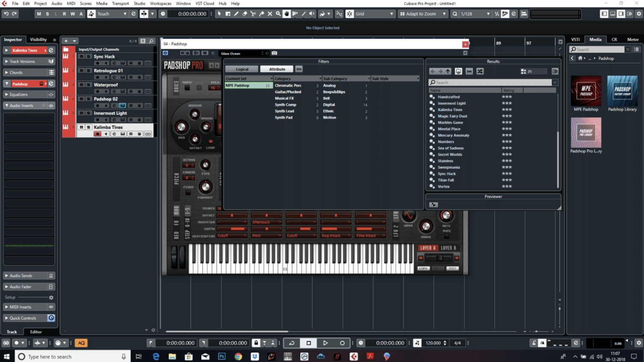Click the Metronome click icon in transport
Screen dimensions: 644x362
[x=534, y=343]
